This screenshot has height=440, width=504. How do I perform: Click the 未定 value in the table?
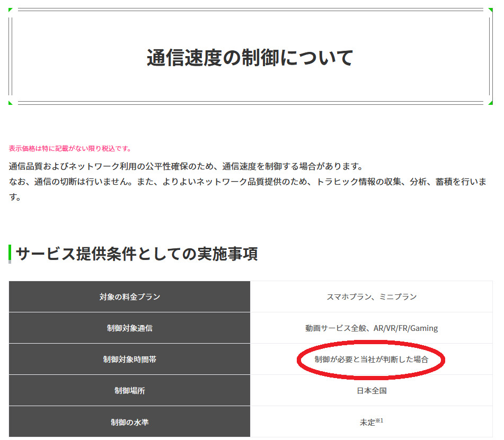click(367, 423)
